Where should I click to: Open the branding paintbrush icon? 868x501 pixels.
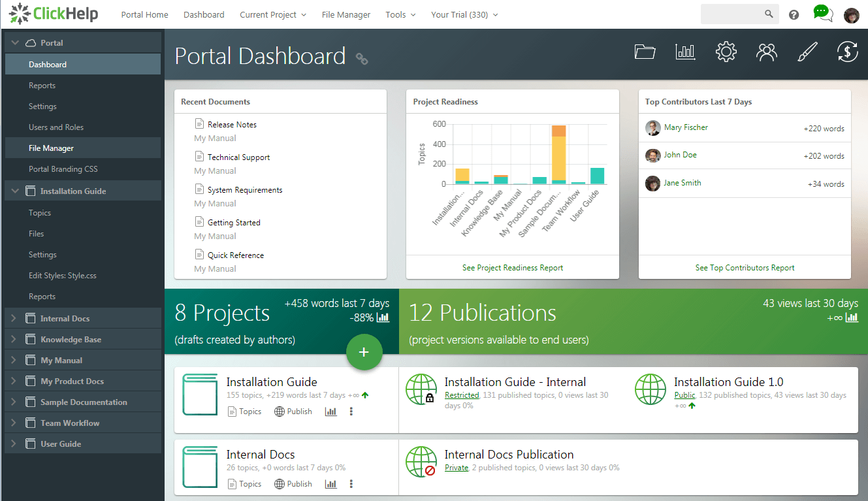tap(807, 52)
